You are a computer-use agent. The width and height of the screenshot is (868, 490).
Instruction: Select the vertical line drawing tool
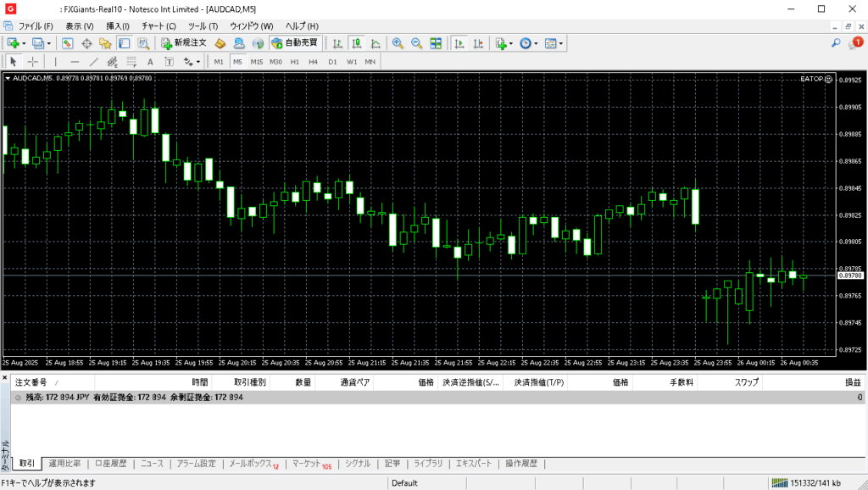pos(56,62)
